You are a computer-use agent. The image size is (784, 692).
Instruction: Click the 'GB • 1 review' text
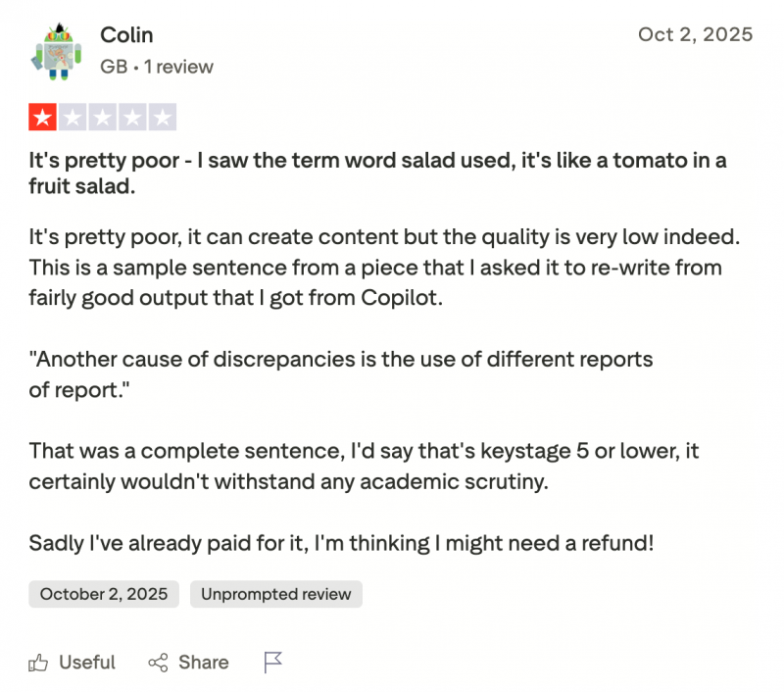coord(157,67)
